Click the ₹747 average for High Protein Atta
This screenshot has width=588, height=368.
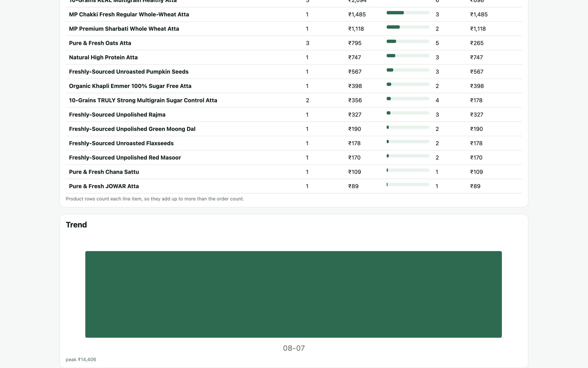click(476, 57)
